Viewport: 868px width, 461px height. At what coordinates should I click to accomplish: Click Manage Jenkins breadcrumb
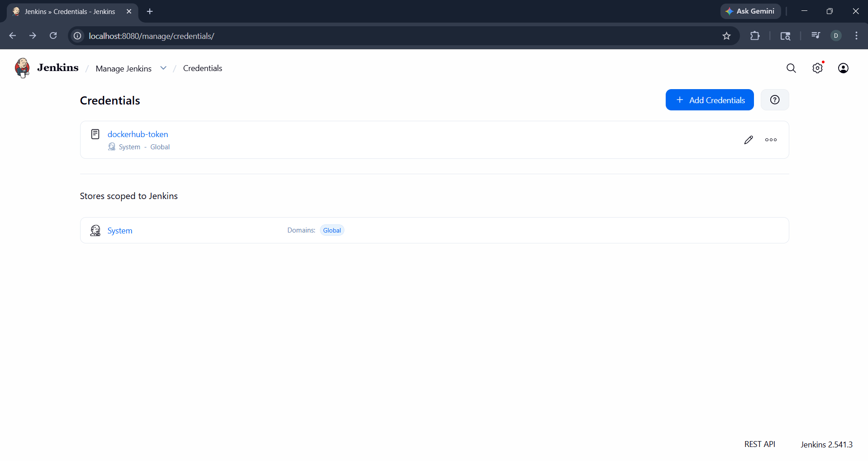pyautogui.click(x=124, y=68)
